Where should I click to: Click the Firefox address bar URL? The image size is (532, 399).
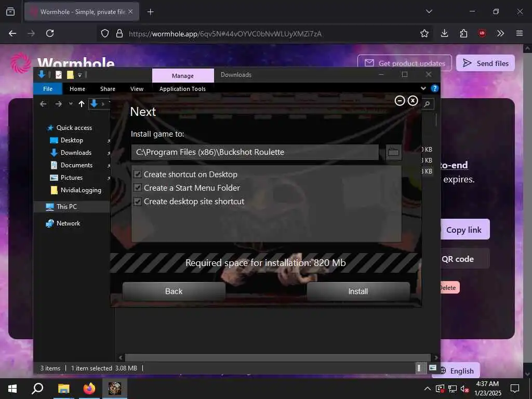(x=225, y=34)
